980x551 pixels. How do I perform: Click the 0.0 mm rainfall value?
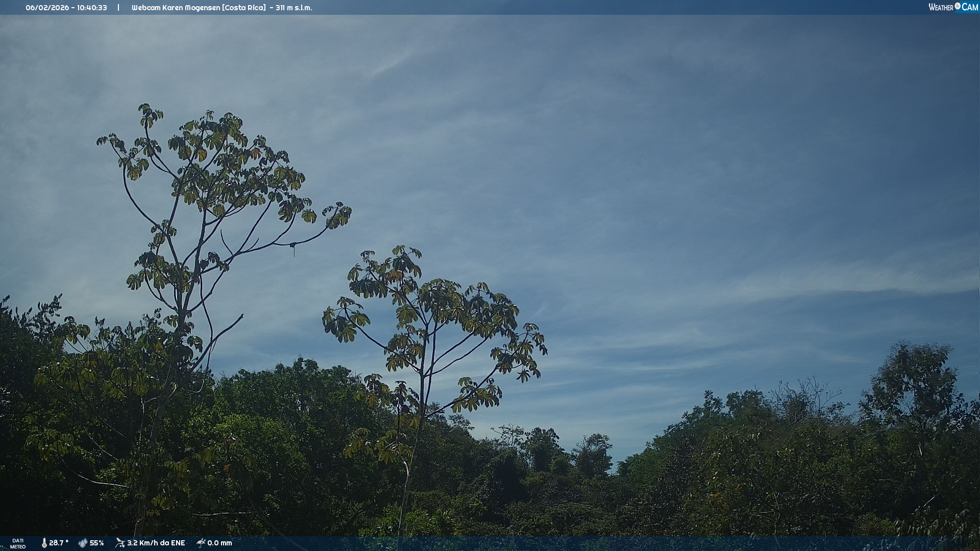[219, 543]
